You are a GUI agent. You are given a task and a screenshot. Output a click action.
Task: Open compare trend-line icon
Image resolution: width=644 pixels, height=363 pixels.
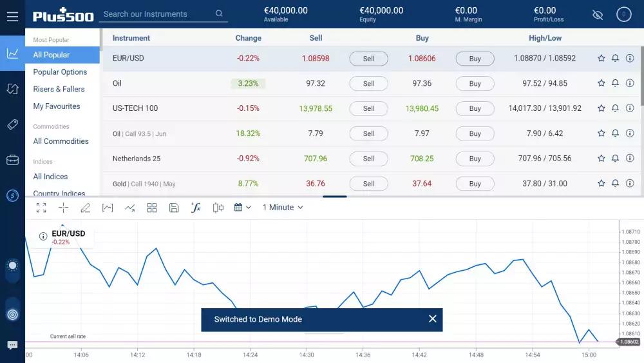[130, 208]
